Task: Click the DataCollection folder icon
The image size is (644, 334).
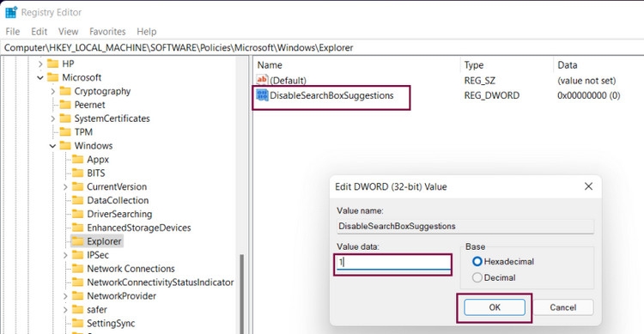Action: coord(77,200)
